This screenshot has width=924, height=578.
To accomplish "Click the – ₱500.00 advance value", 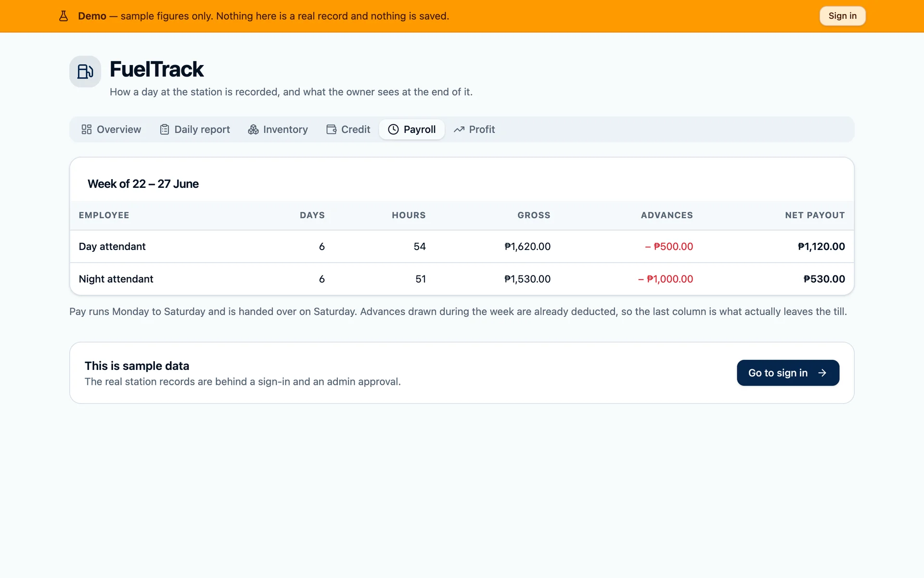I will point(669,247).
